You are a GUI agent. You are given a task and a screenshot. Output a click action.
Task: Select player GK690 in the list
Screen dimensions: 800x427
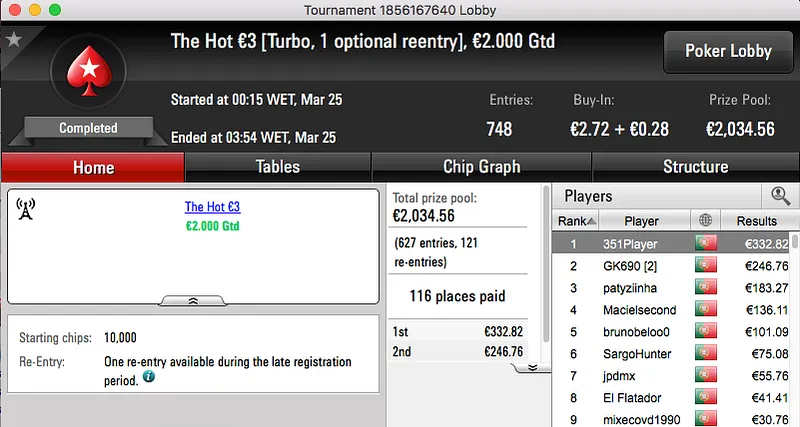(627, 266)
